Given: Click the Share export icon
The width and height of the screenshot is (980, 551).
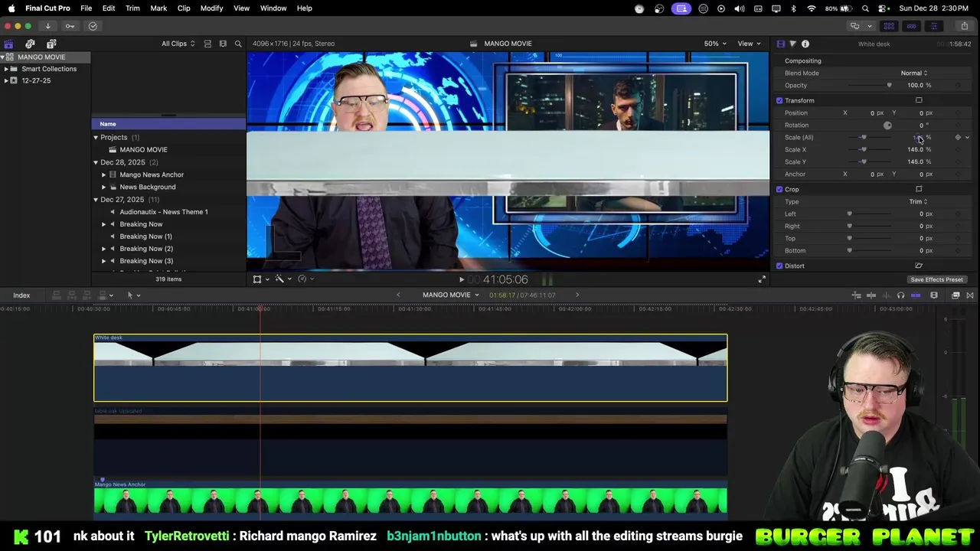Looking at the screenshot, I should pyautogui.click(x=964, y=26).
